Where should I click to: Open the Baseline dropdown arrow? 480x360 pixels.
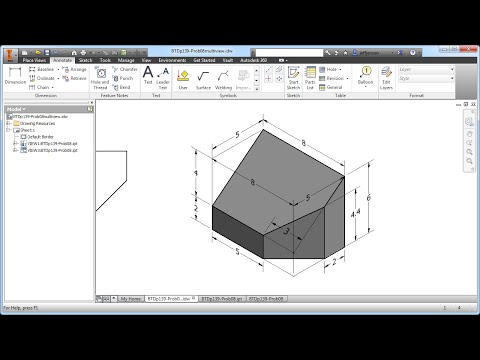[58, 69]
